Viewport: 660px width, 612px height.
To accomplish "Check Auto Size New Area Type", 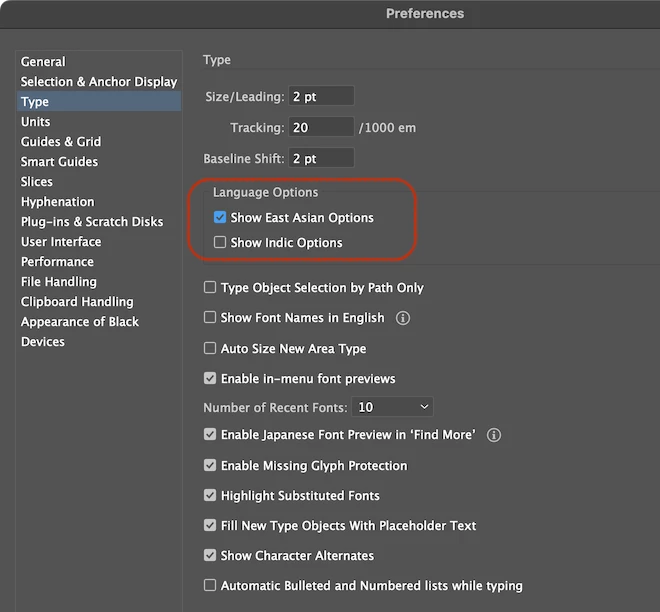I will [x=210, y=349].
